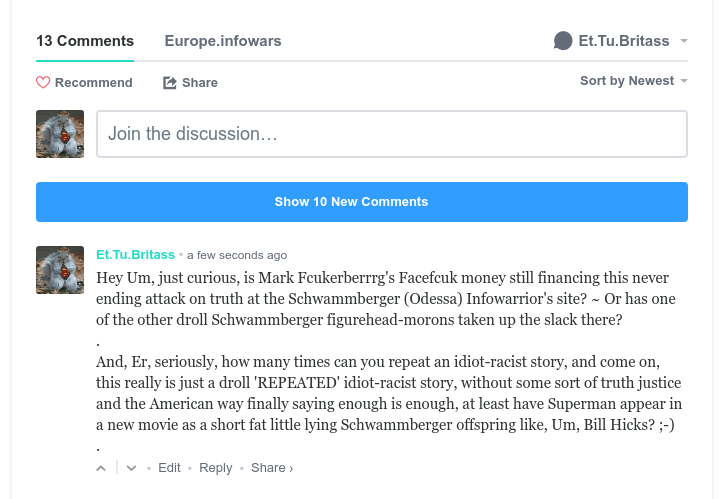The width and height of the screenshot is (725, 499).
Task: Expand the Sort by Newest dropdown
Action: point(633,81)
